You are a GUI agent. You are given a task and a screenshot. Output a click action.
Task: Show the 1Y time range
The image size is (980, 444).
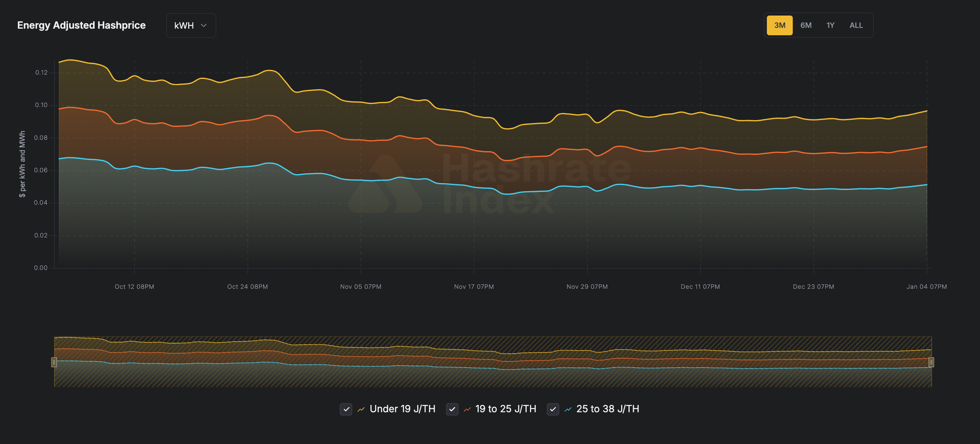coord(831,25)
